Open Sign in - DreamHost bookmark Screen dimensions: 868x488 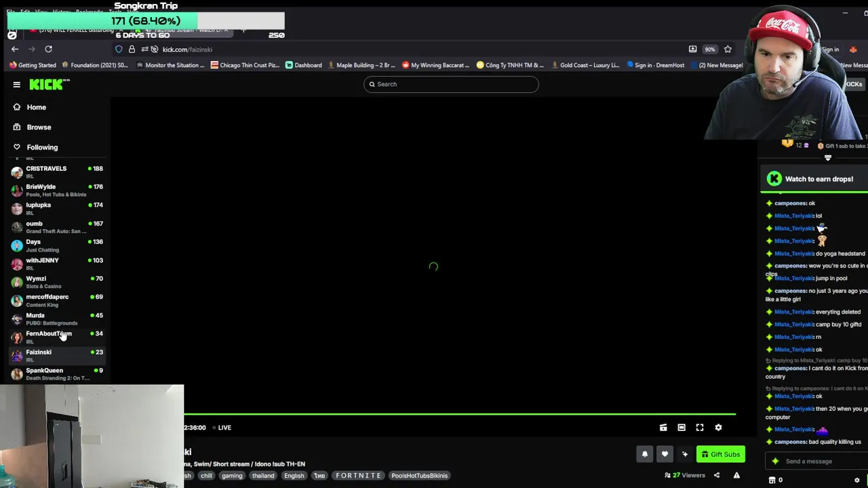(x=655, y=65)
